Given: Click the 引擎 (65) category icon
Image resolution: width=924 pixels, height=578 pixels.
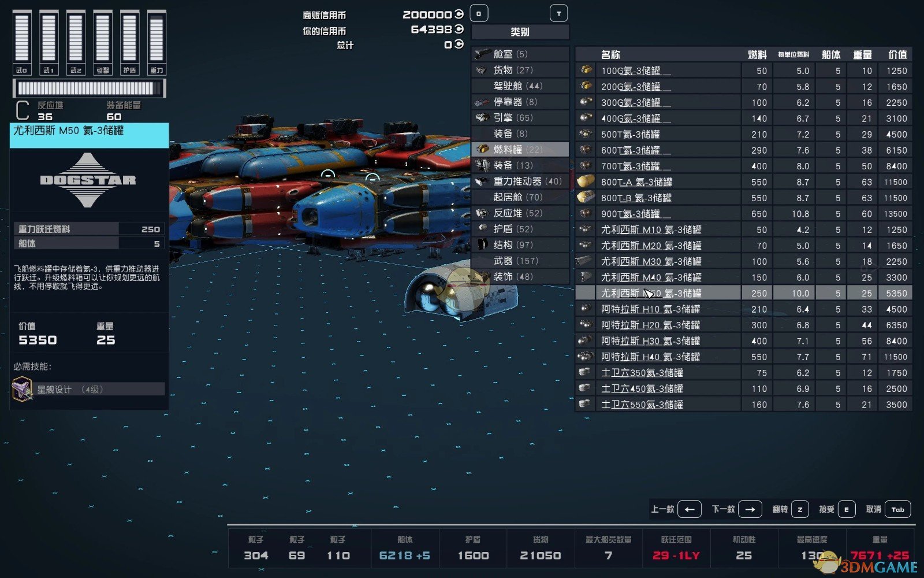Looking at the screenshot, I should coord(482,117).
